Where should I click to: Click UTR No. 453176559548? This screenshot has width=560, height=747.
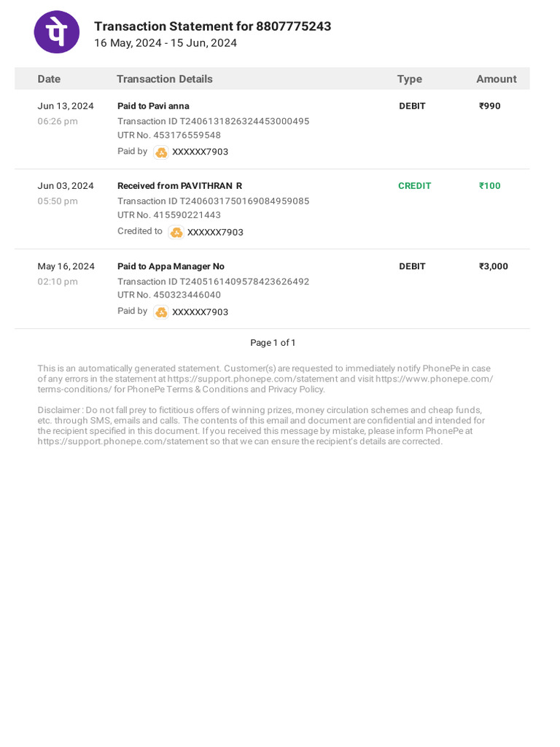[168, 135]
